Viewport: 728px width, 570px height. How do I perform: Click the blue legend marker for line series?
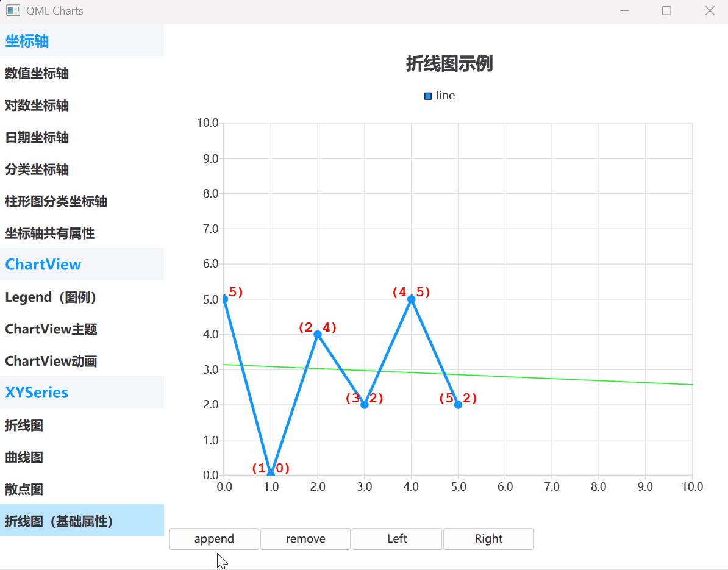pyautogui.click(x=427, y=96)
